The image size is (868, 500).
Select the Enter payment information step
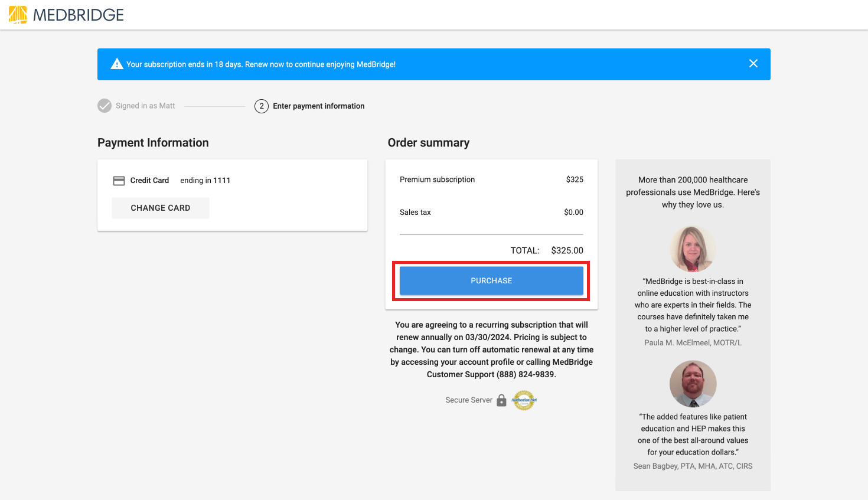318,106
